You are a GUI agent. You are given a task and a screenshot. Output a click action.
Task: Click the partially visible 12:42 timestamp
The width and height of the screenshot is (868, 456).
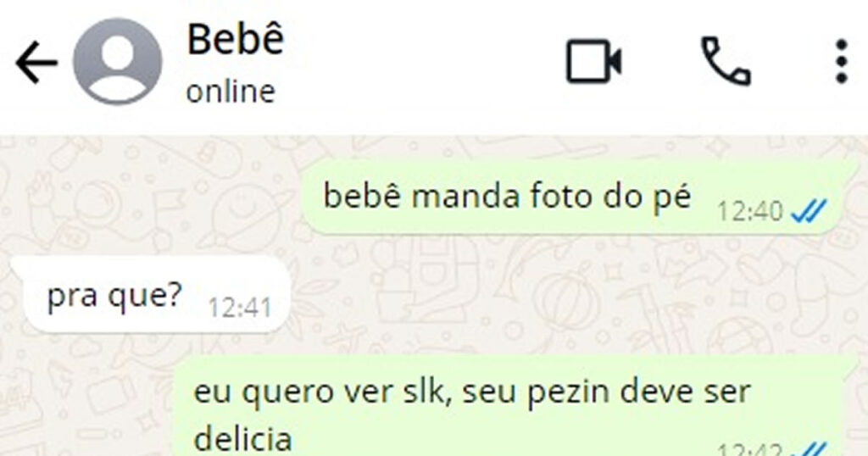click(x=750, y=449)
